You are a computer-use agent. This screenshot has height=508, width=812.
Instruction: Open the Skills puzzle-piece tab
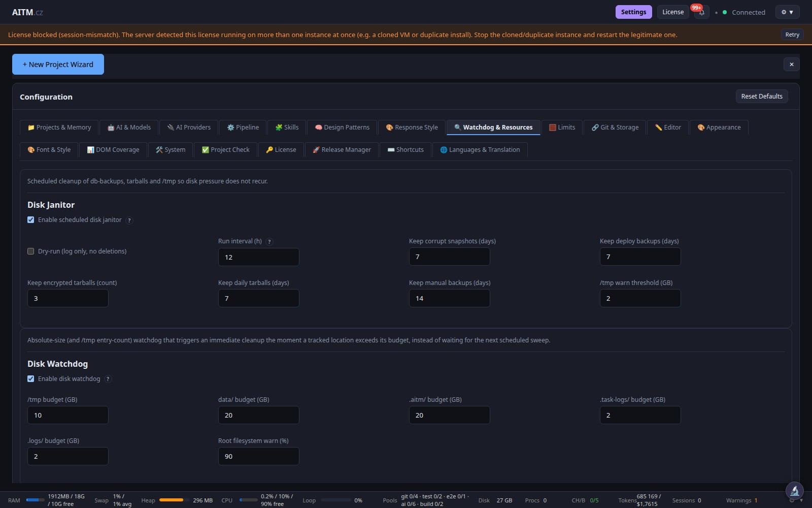287,128
